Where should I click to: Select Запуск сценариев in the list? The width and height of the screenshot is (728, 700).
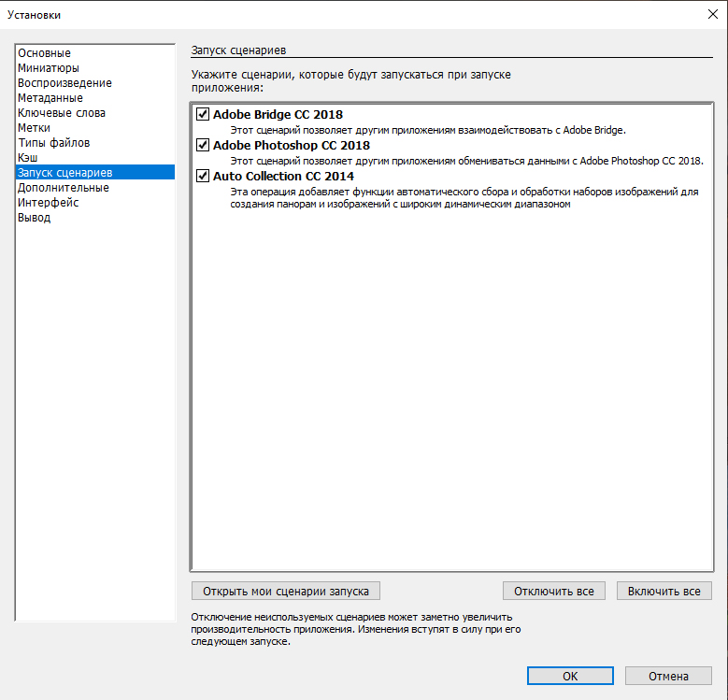(95, 172)
